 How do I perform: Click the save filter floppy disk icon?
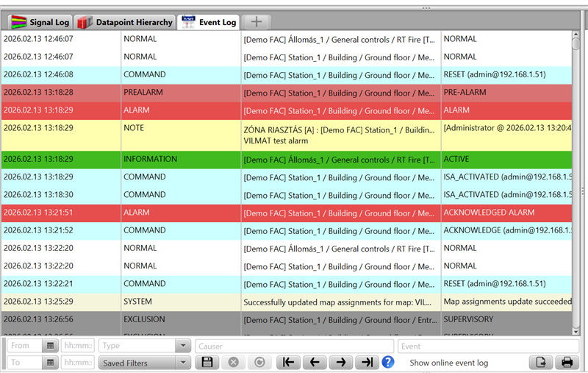coord(207,363)
